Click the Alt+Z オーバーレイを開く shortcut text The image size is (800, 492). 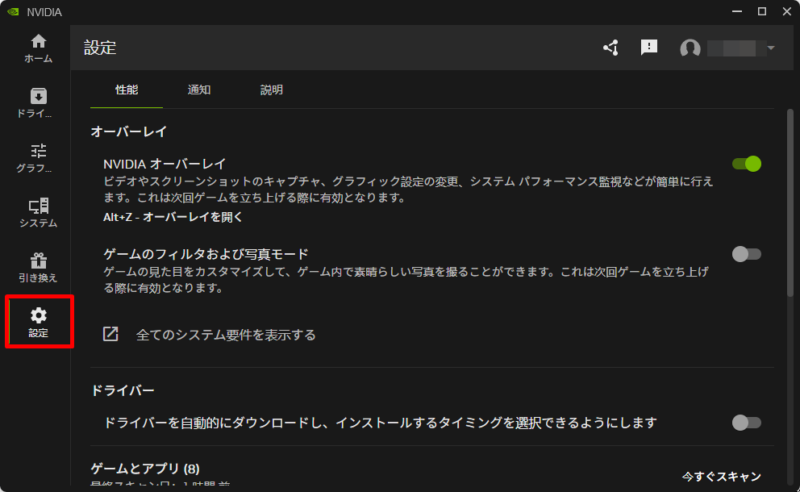[172, 217]
